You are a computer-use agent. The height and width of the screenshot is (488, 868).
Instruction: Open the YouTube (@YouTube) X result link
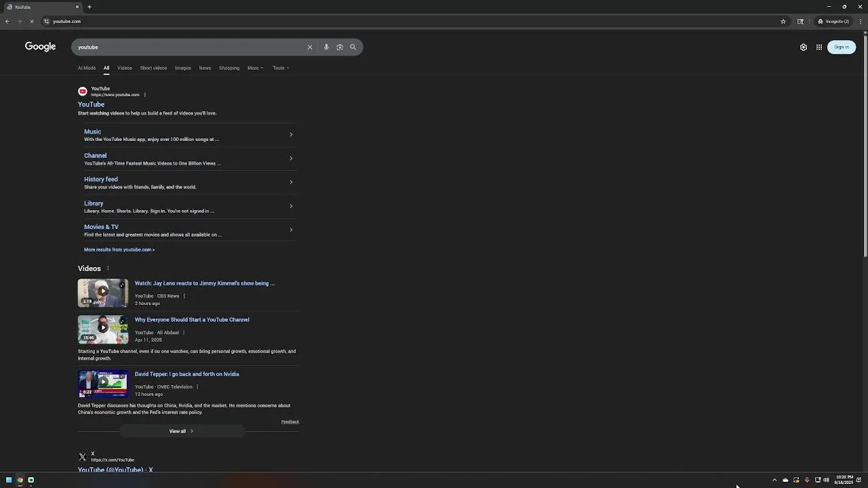(115, 470)
